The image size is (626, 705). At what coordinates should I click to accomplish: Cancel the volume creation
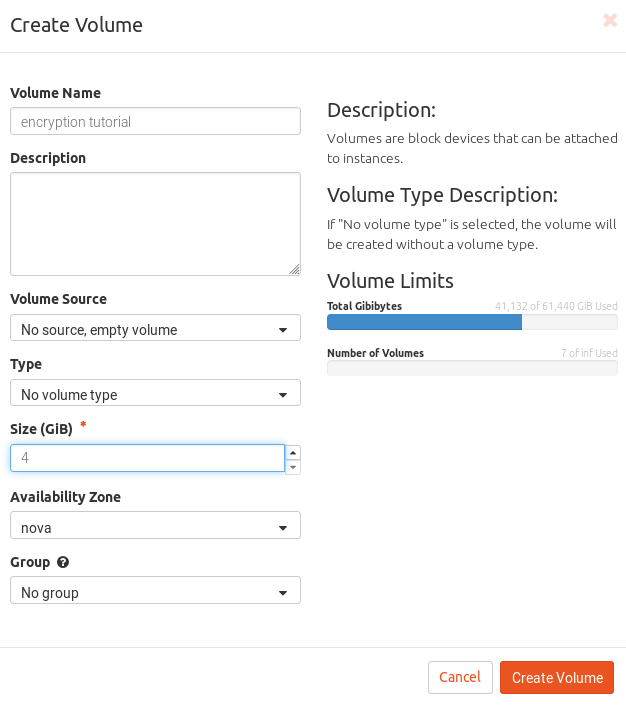tap(460, 677)
